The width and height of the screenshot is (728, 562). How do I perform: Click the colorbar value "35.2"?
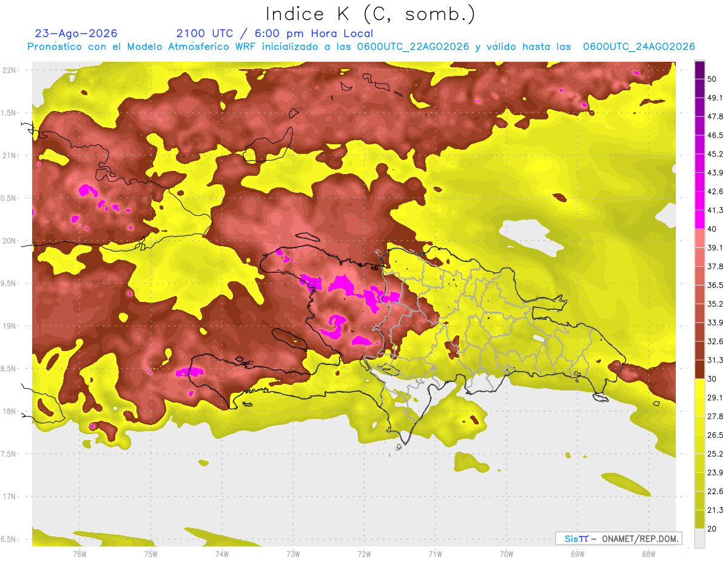(715, 304)
